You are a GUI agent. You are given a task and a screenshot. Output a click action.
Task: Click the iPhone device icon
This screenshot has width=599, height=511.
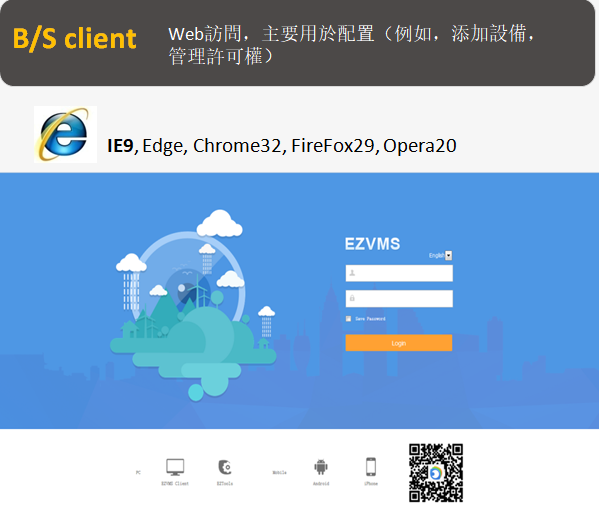click(x=371, y=467)
